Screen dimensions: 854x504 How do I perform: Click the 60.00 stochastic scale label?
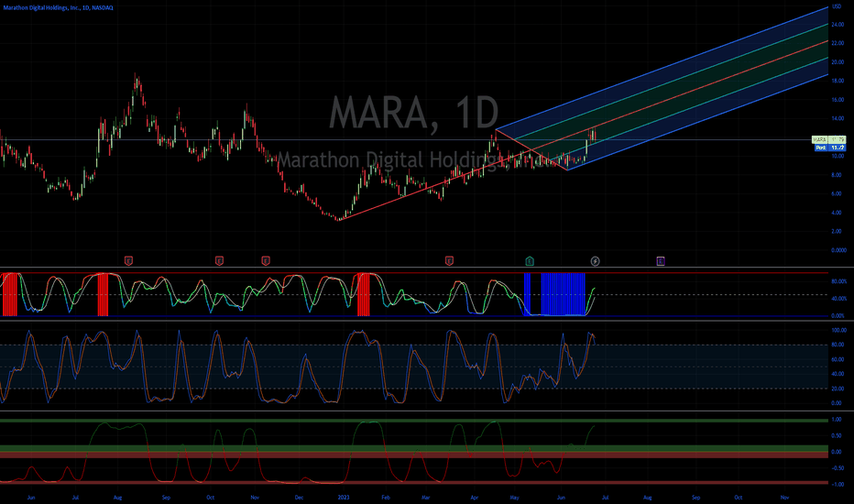point(838,359)
